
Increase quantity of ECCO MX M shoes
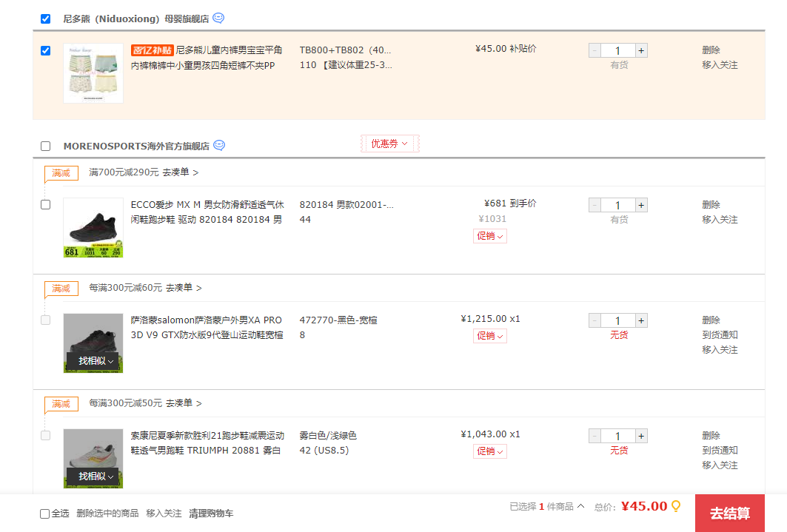pos(641,205)
